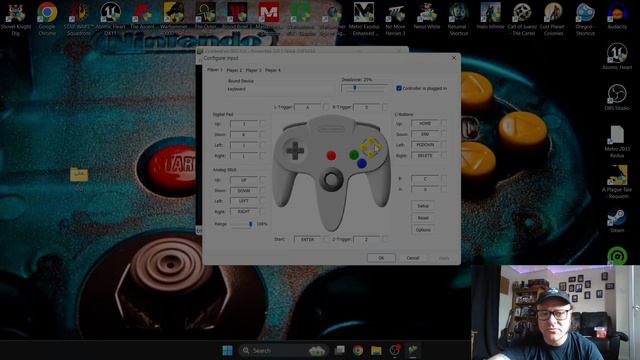
Task: Open the Call of Juarez The Cartel icon
Action: point(522,18)
